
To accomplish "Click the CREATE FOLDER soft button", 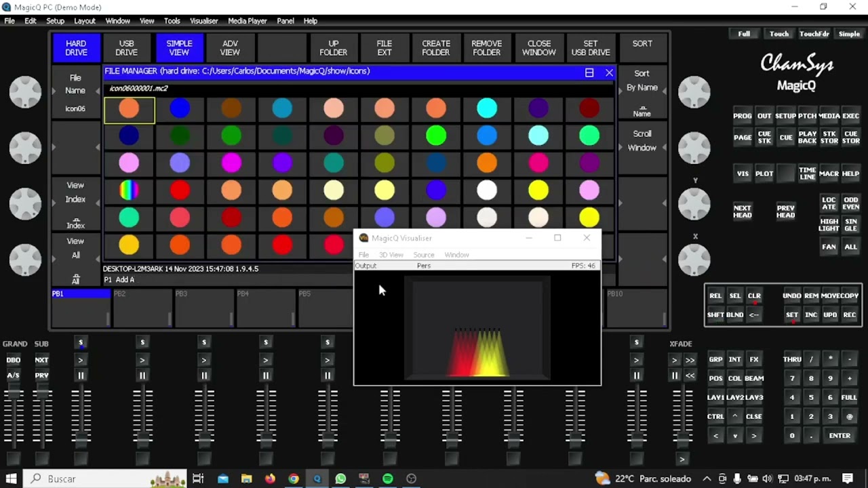I will 436,47.
